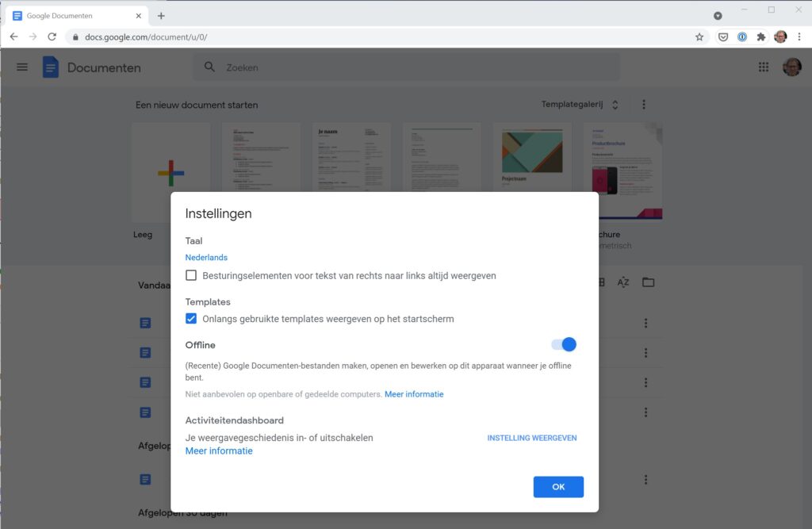This screenshot has width=812, height=529.
Task: Change the language Nederlands link
Action: point(206,258)
